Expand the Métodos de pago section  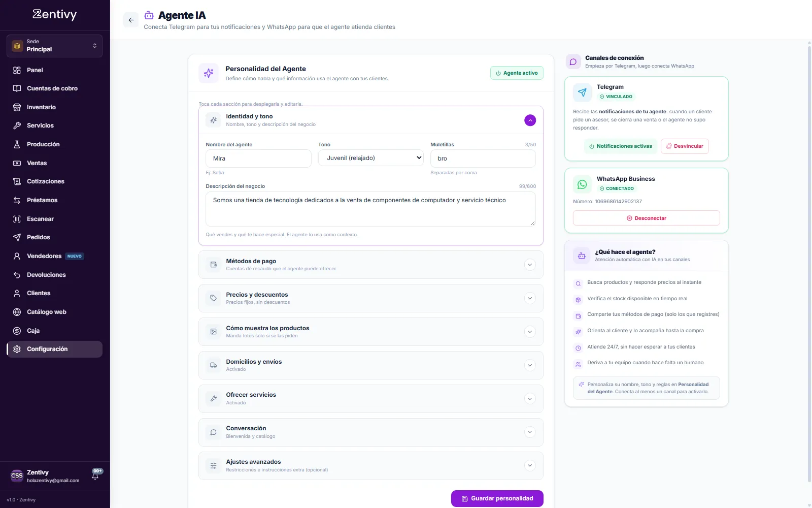pyautogui.click(x=530, y=265)
